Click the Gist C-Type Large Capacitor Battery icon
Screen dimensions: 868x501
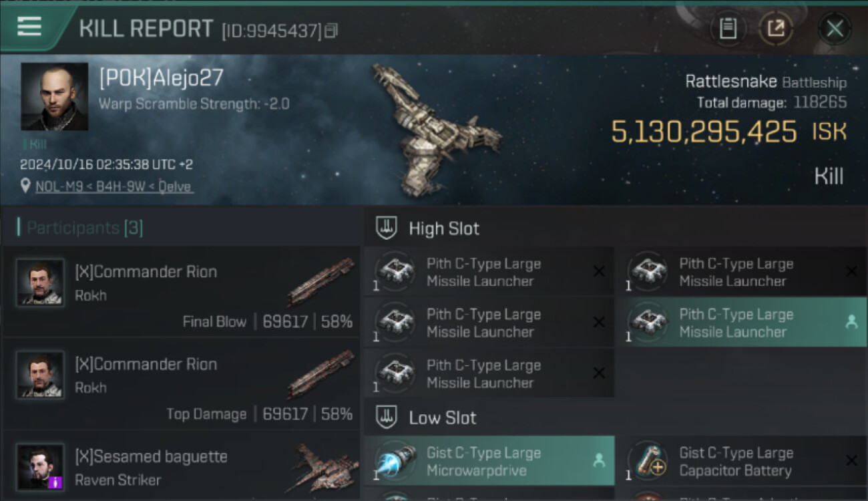pyautogui.click(x=646, y=460)
